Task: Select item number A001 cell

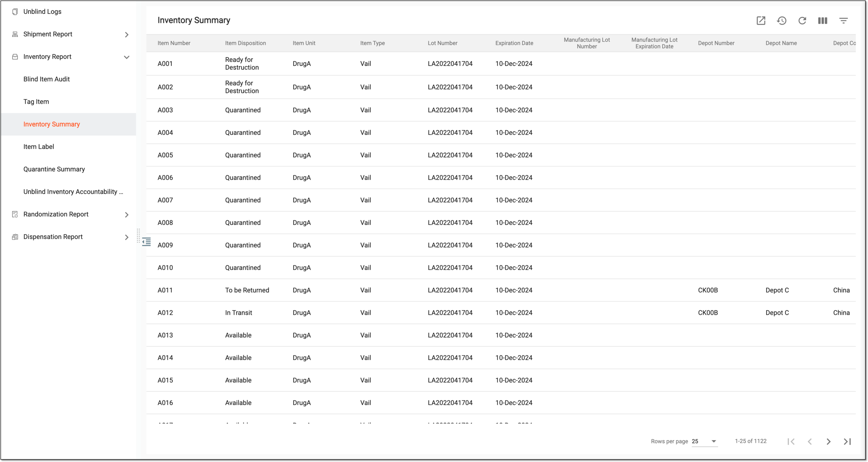Action: [165, 64]
